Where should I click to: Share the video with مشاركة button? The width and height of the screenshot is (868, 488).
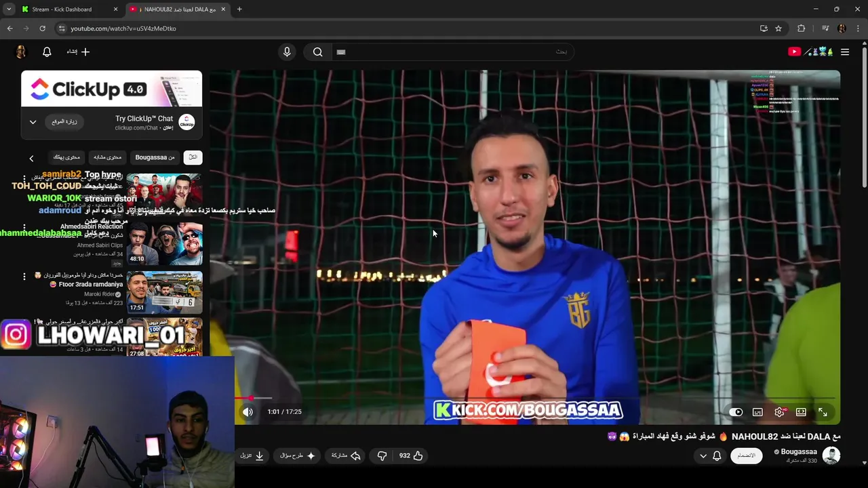point(346,455)
